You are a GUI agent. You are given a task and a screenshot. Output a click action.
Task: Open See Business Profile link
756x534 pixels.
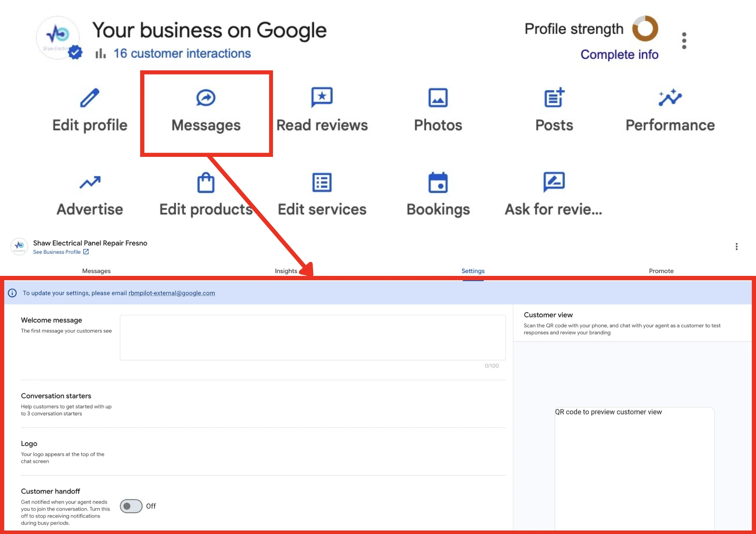pyautogui.click(x=57, y=252)
